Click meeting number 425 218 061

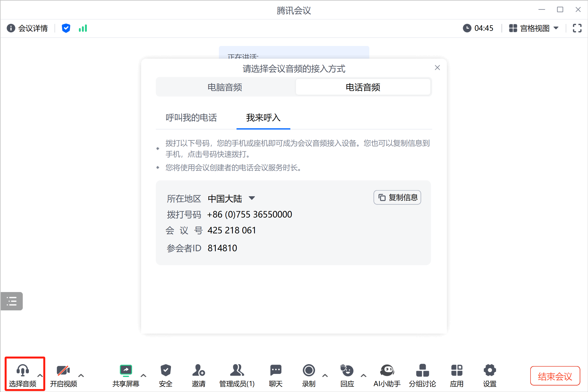pyautogui.click(x=232, y=230)
